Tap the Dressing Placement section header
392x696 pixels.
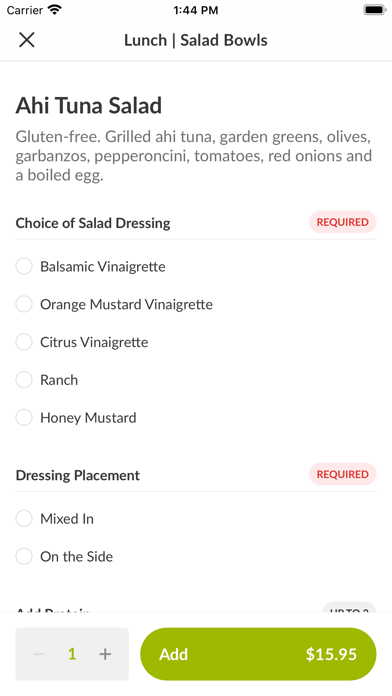78,475
